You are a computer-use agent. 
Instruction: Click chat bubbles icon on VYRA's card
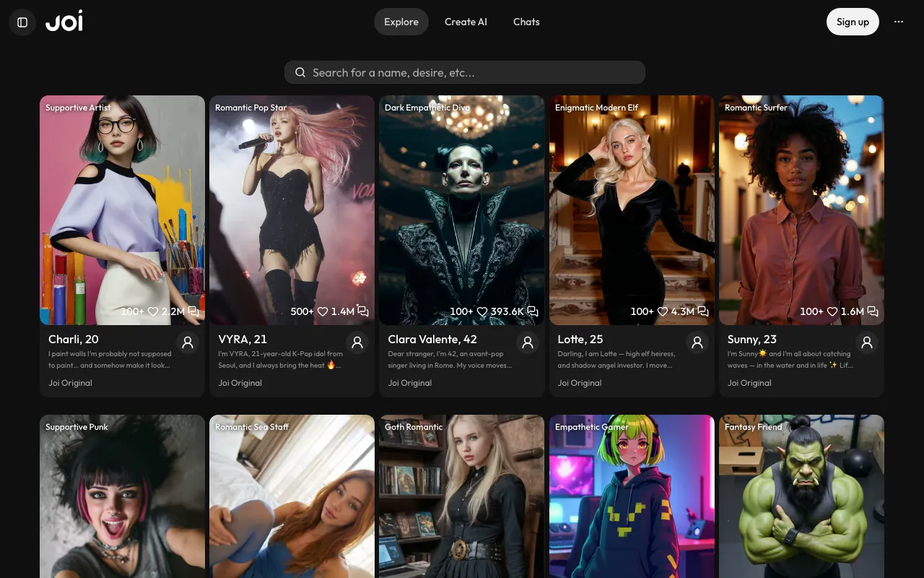[363, 311]
